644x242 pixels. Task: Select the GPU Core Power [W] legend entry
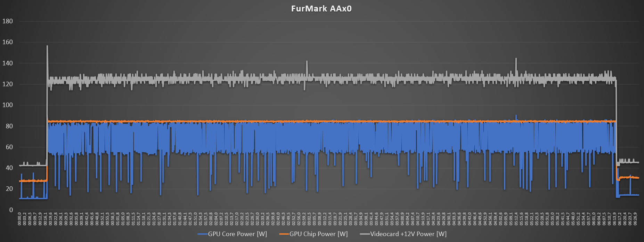point(232,234)
